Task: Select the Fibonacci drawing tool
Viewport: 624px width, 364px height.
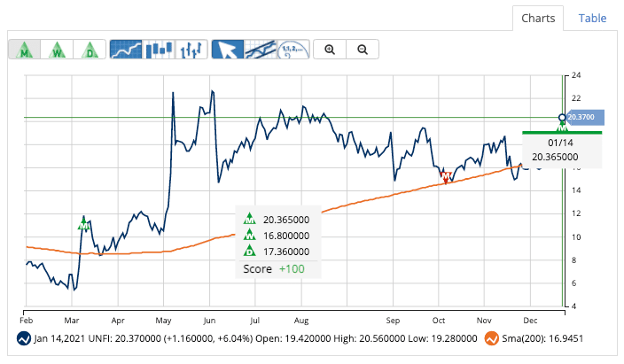Action: tap(292, 50)
